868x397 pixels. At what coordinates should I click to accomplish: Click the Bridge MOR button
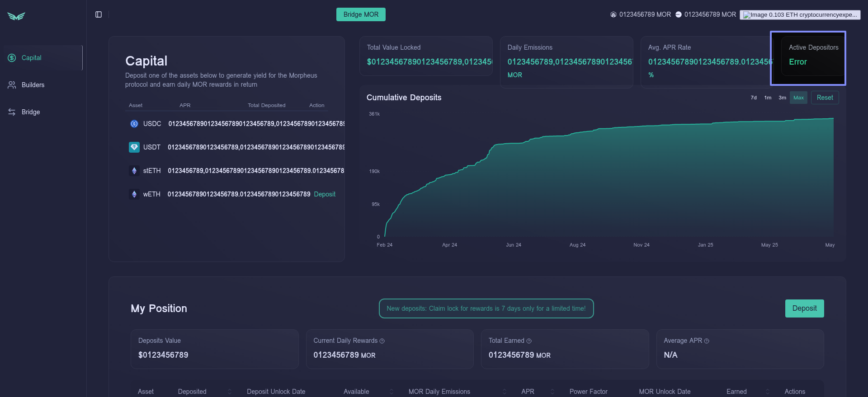pyautogui.click(x=361, y=14)
